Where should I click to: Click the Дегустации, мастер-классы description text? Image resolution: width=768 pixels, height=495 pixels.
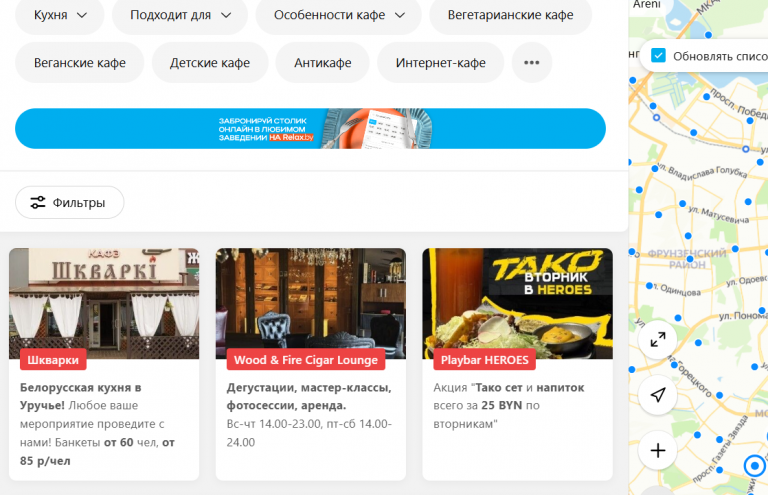(x=310, y=415)
